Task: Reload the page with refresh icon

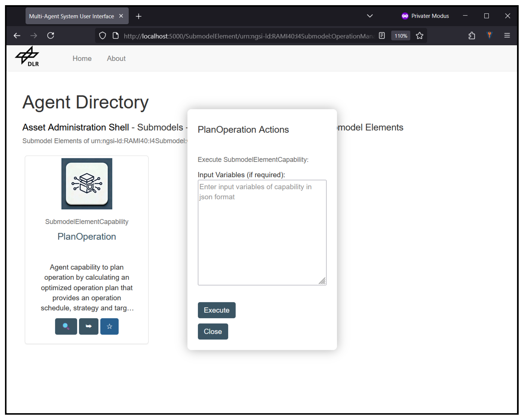Action: [51, 36]
